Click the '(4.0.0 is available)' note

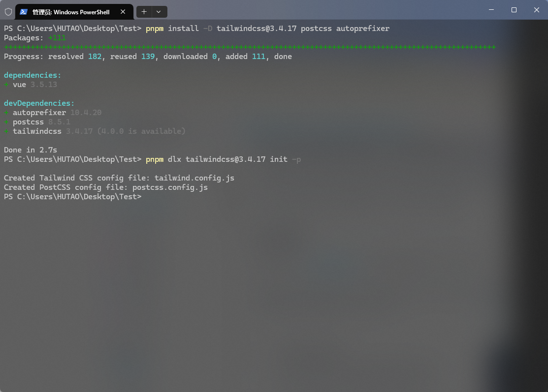141,131
